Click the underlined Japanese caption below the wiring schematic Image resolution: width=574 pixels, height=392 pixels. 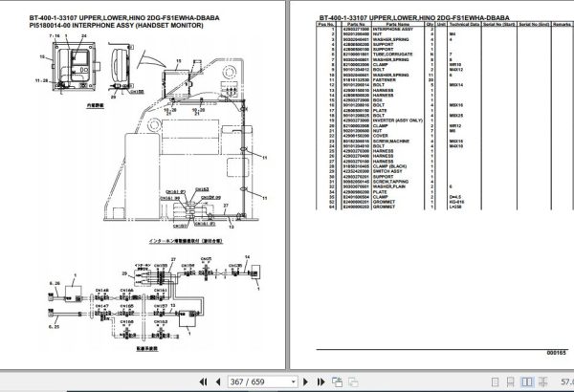[147, 349]
